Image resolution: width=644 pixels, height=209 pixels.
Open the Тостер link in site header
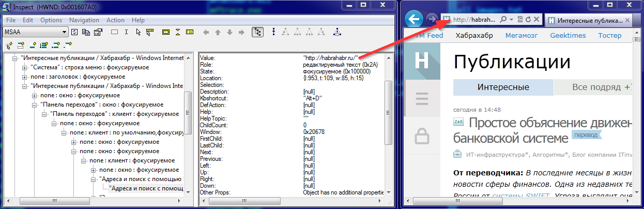click(x=610, y=35)
